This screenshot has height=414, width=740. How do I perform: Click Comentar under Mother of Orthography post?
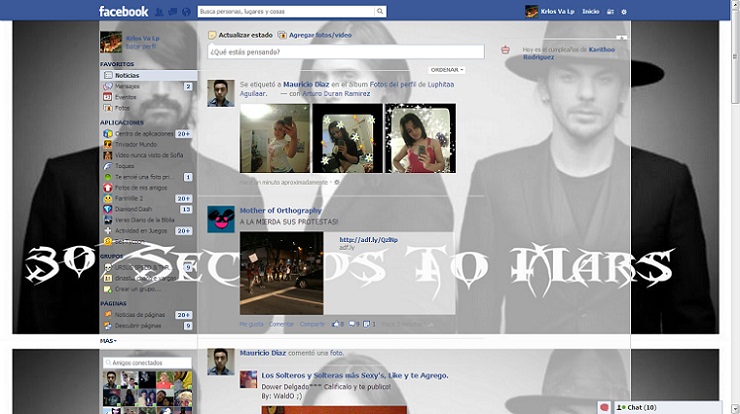click(281, 324)
